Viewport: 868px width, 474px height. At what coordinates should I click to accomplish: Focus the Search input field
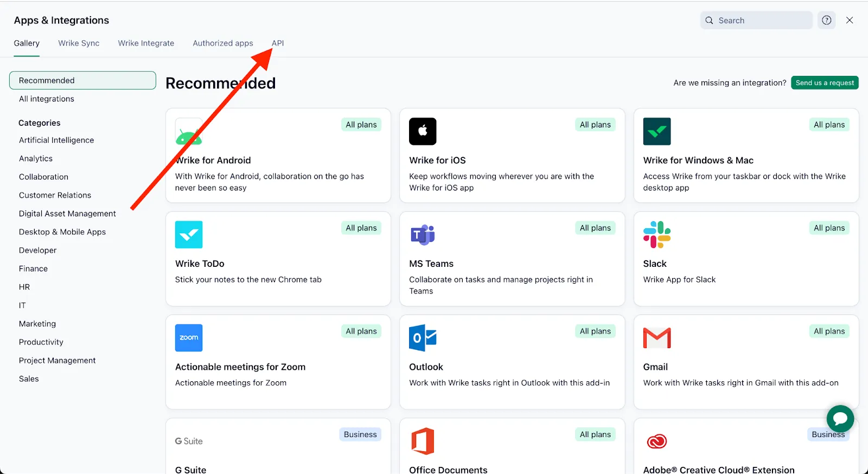(756, 21)
